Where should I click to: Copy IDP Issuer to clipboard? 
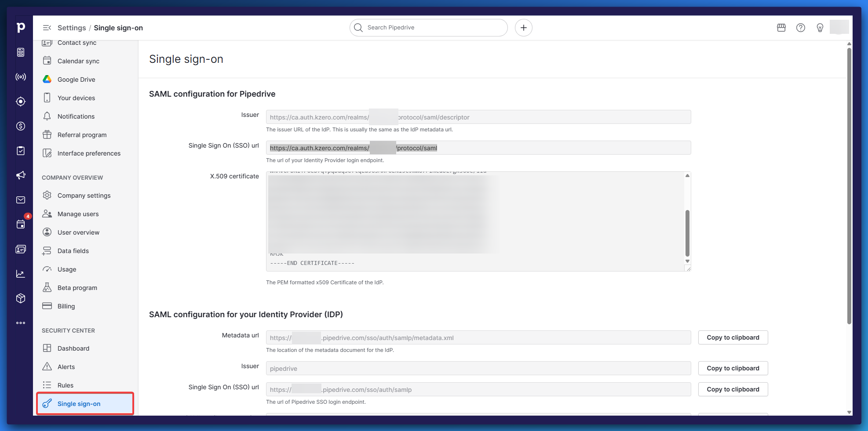733,368
